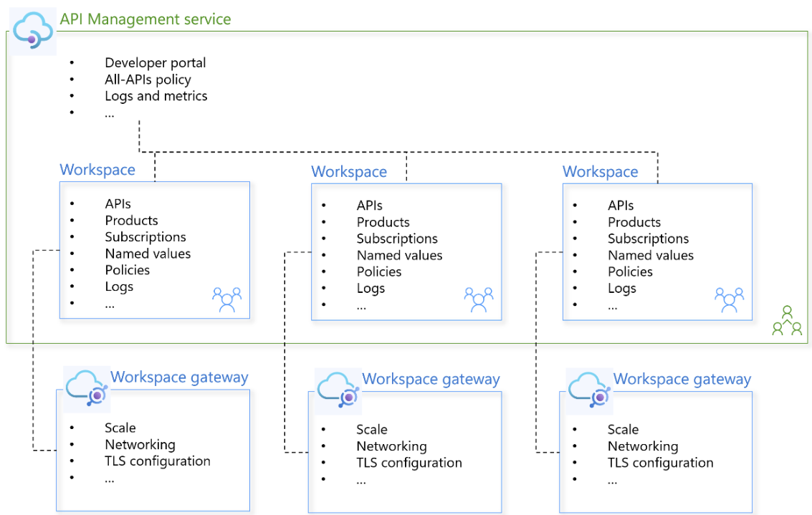Switch to the middle Workspace tab label

click(349, 172)
